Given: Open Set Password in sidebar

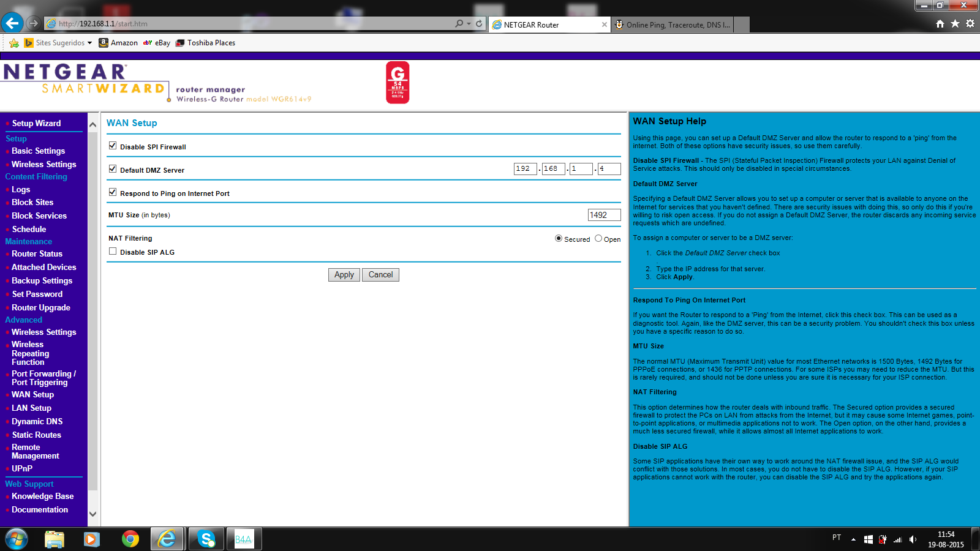Looking at the screenshot, I should coord(37,294).
